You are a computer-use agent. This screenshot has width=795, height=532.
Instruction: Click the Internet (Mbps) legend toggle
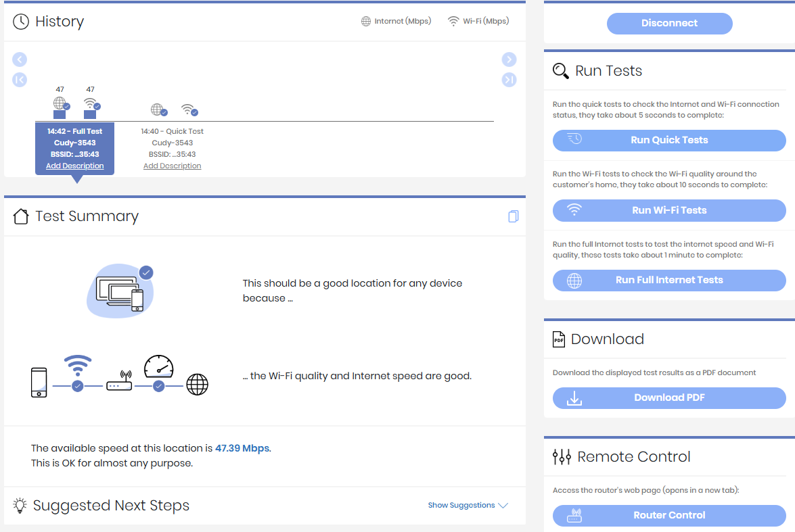(x=396, y=21)
